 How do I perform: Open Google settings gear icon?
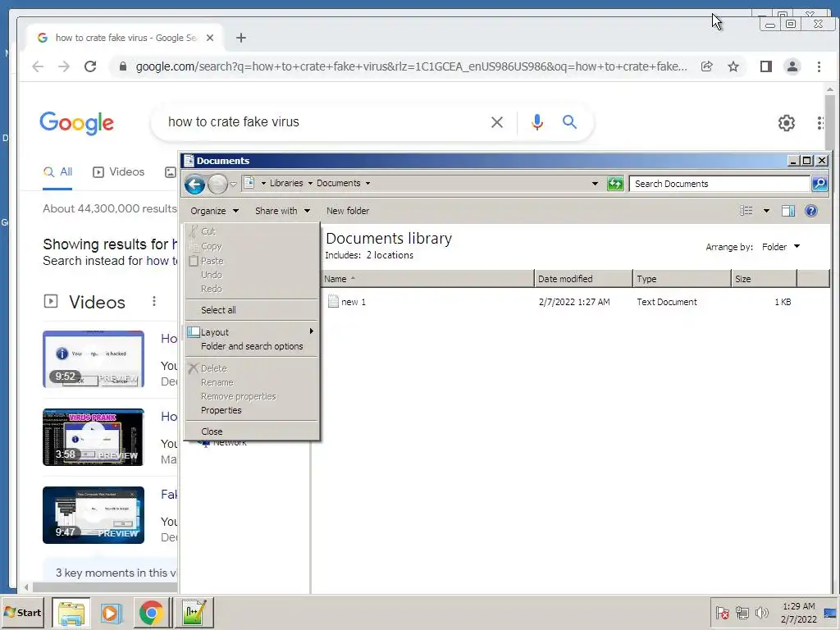[786, 123]
